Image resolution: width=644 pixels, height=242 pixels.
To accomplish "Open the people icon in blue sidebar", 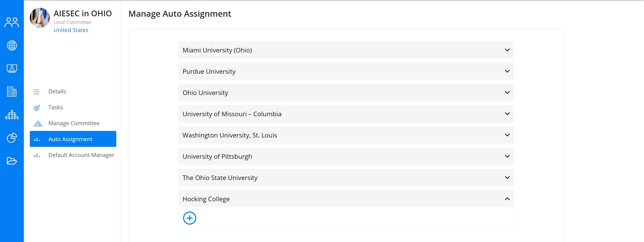I will (x=12, y=22).
